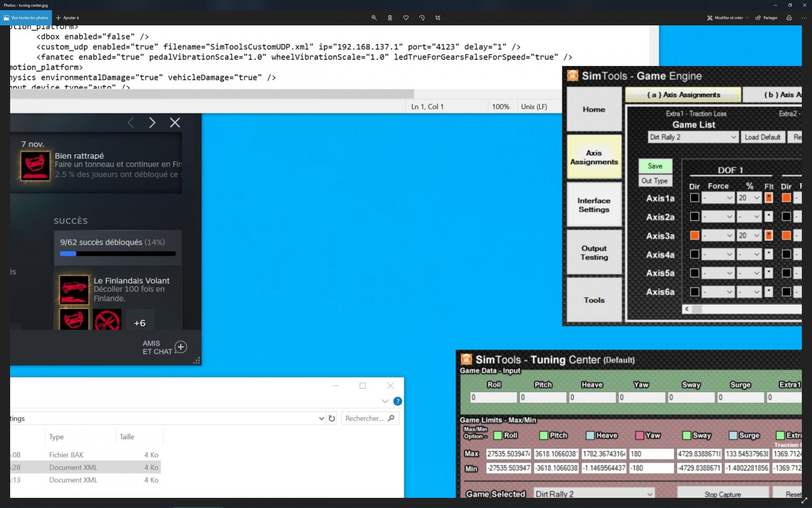This screenshot has width=812, height=508.
Task: Click the zoom magnifier icon in Photos toolbar
Action: tap(374, 18)
